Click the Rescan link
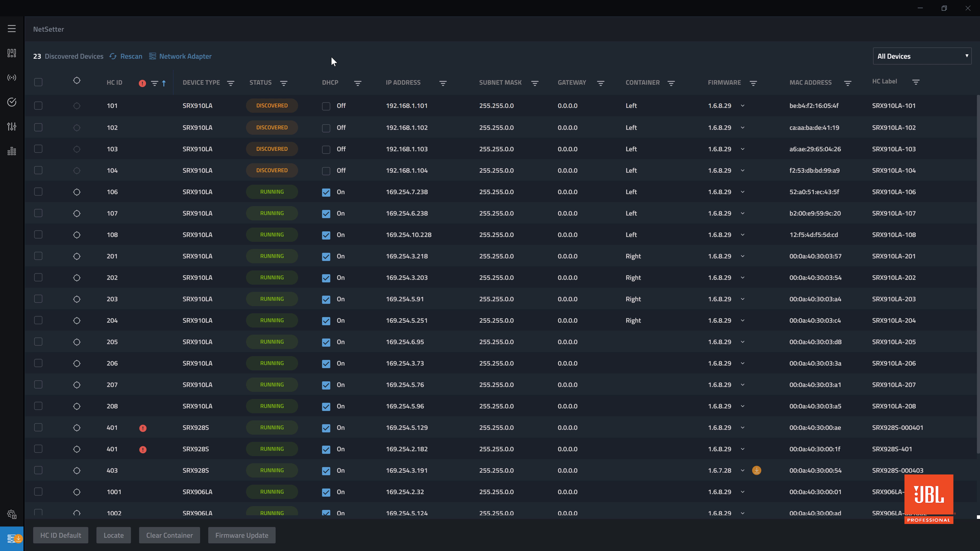This screenshot has width=980, height=551. pos(131,56)
